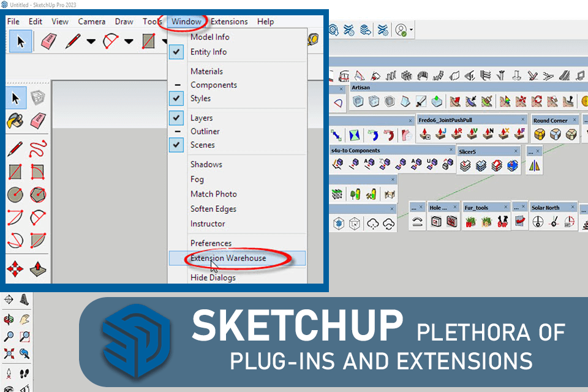Toggle the Components dialog entry
This screenshot has height=392, width=588.
[x=213, y=85]
